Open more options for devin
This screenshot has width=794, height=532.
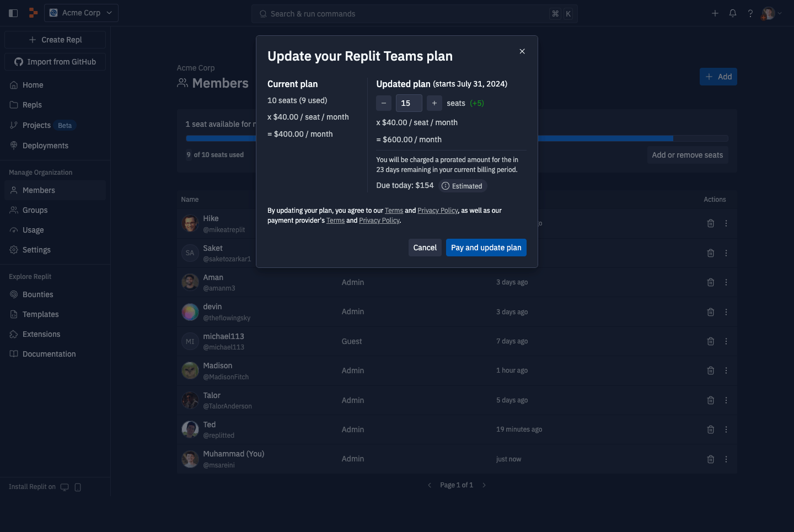[726, 312]
